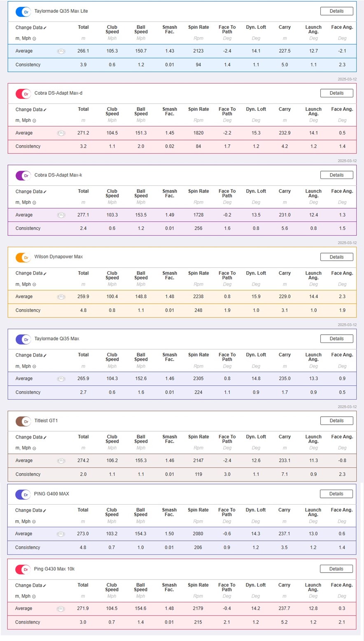
Task: Click the golf ball icon in Cobra DS-Adapt Max-k Average row
Action: tap(61, 215)
